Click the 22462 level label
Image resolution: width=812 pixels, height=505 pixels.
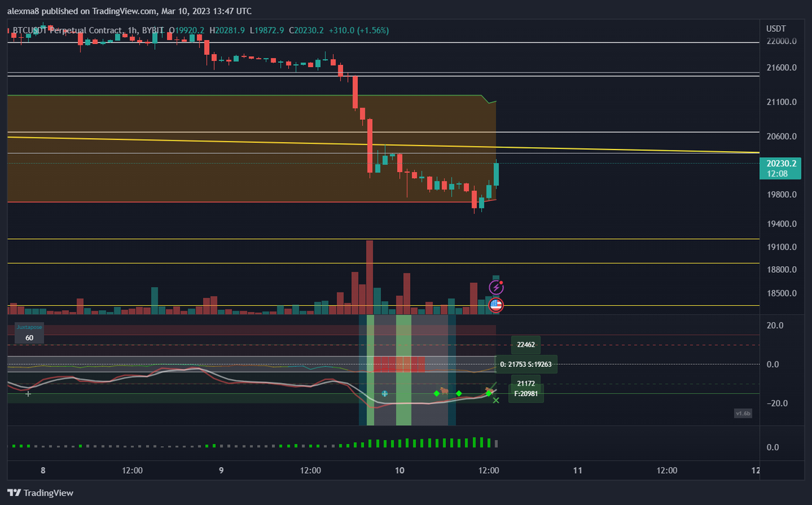pyautogui.click(x=526, y=345)
